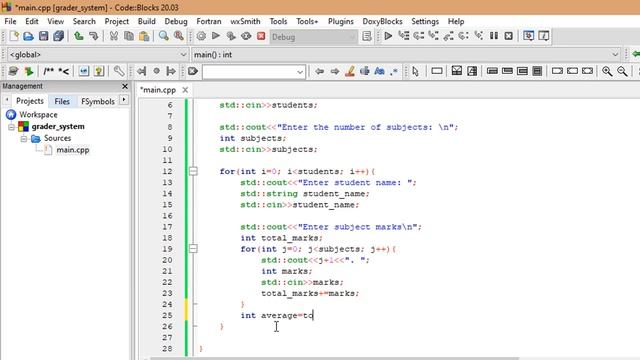Click the Copy icon in the toolbar
The height and width of the screenshot is (360, 640).
pos(129,36)
